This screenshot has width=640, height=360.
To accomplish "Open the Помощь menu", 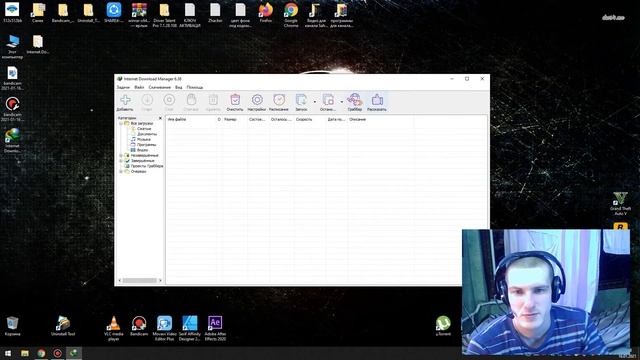I will [195, 87].
